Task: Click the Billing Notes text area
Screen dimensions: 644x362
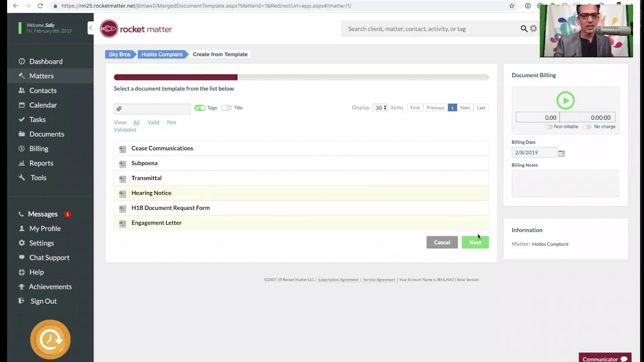Action: click(565, 183)
